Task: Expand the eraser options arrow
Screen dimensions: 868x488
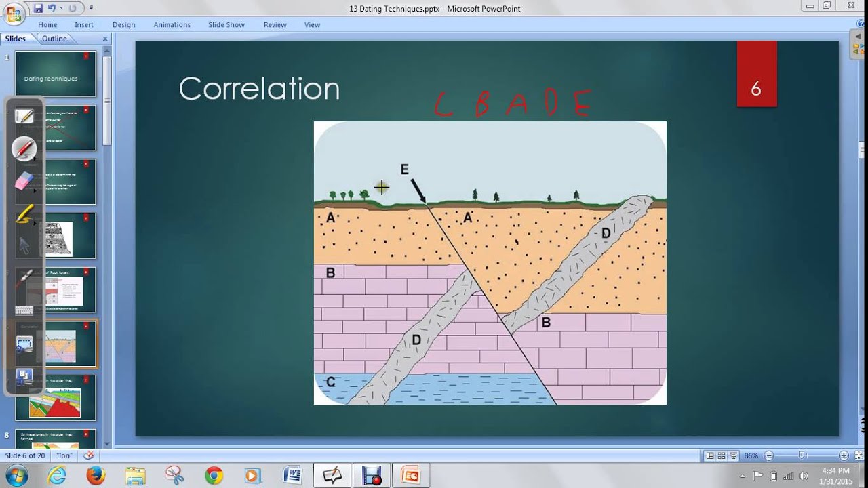Action: (x=35, y=190)
